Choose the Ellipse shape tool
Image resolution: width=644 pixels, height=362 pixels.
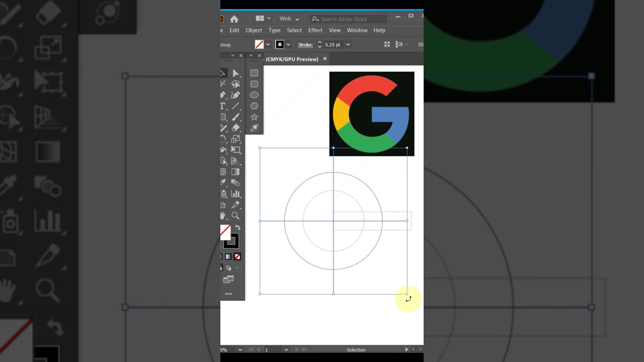254,95
